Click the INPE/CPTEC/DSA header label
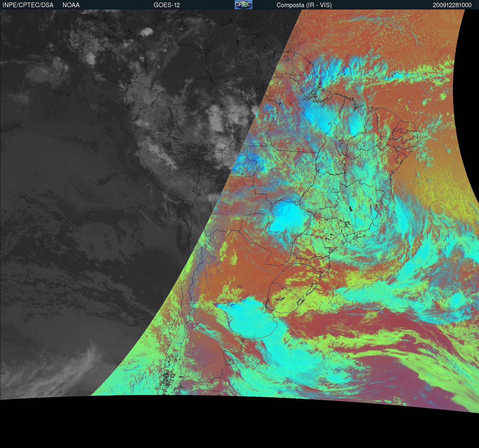479x448 pixels. (x=28, y=5)
